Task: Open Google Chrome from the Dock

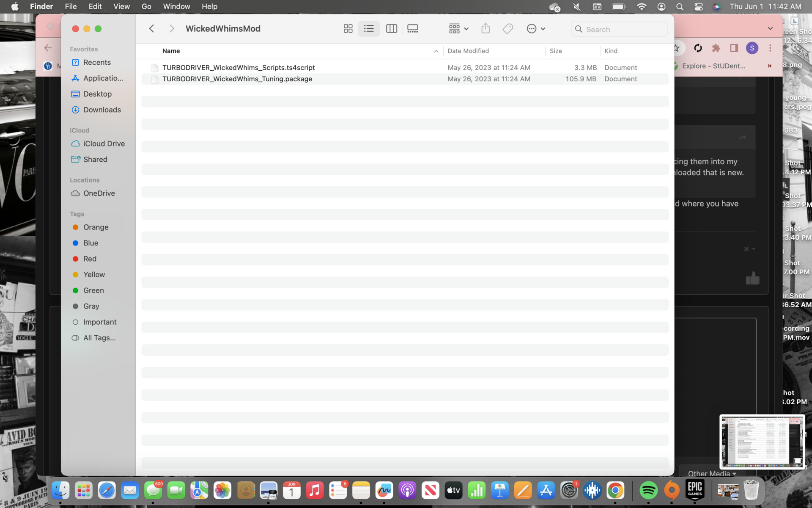Action: [x=615, y=491]
